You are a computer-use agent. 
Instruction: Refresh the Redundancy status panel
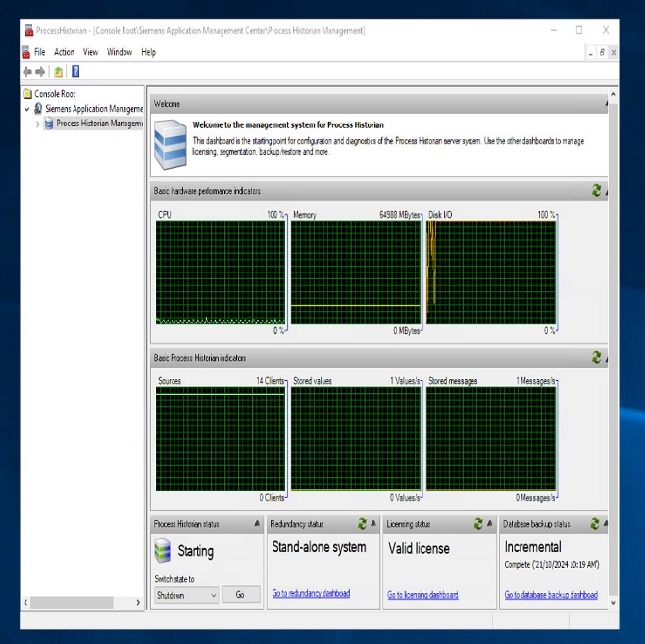click(362, 523)
